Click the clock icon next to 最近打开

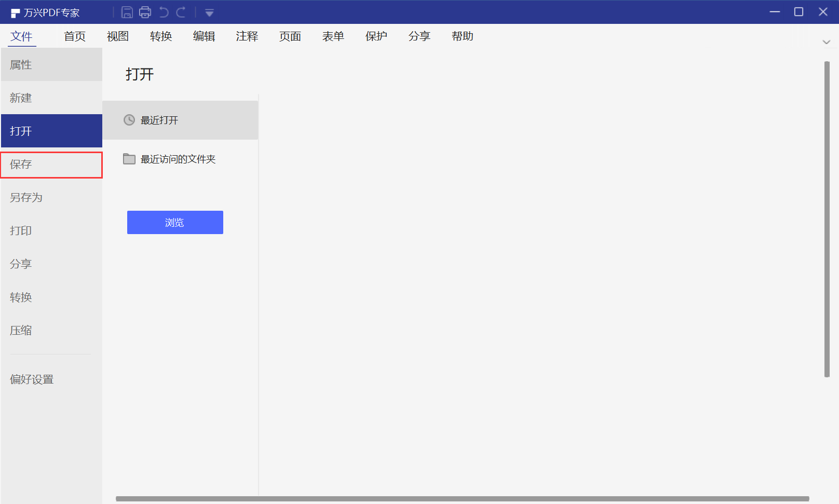click(129, 120)
